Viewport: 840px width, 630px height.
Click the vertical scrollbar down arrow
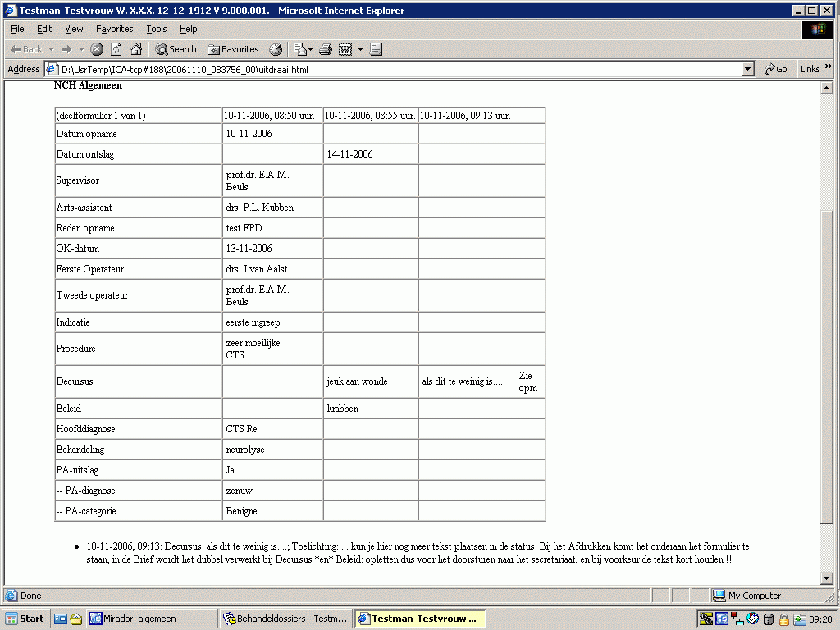point(827,578)
